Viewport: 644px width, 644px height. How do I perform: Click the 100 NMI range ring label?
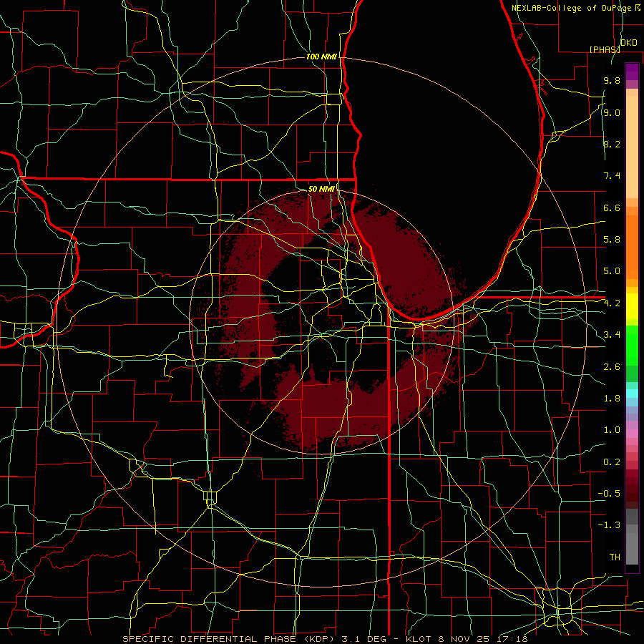[321, 57]
